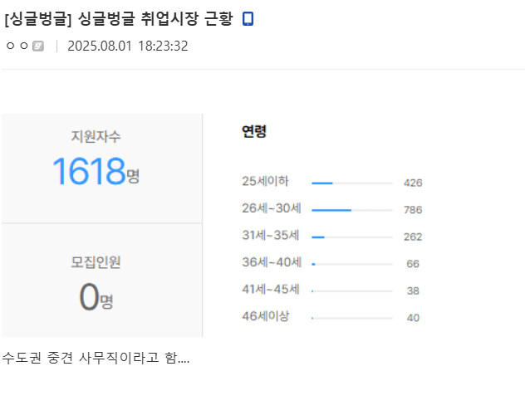Viewport: 525px width, 420px height.
Task: Click the 31세~35세 age bar
Action: click(318, 237)
